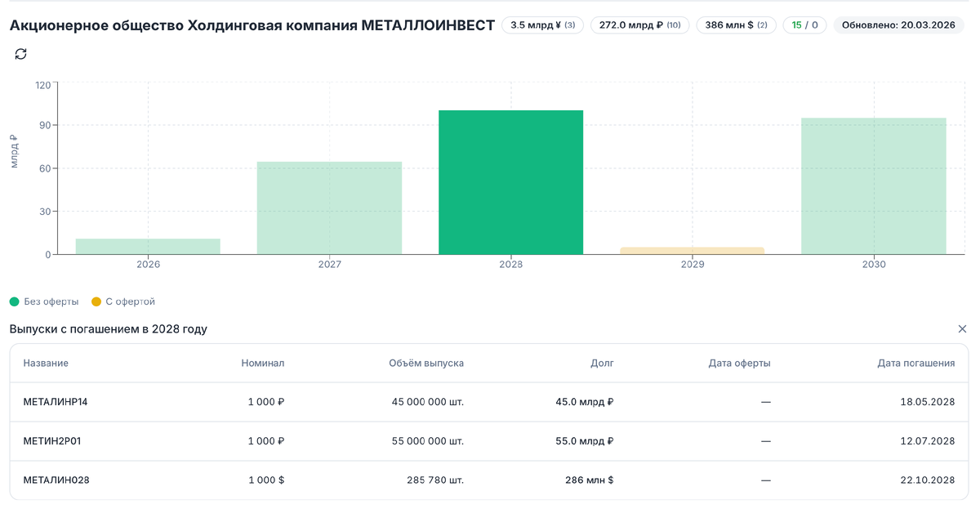980x509 pixels.
Task: Click the '55.0 млрд ₽' debt value
Action: tap(585, 441)
